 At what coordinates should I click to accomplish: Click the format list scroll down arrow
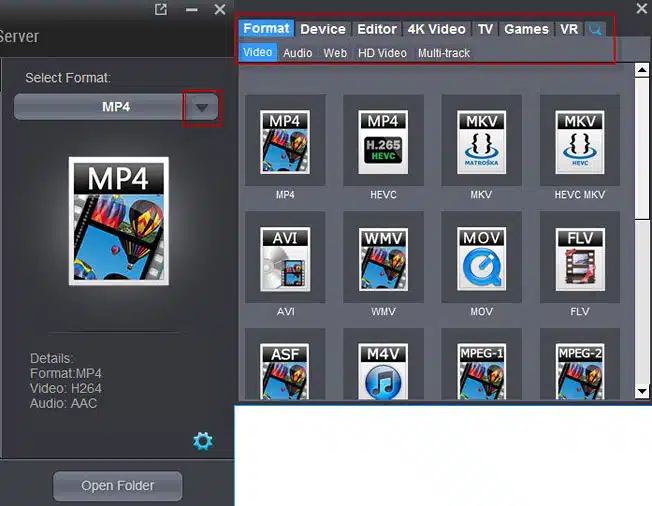(642, 391)
